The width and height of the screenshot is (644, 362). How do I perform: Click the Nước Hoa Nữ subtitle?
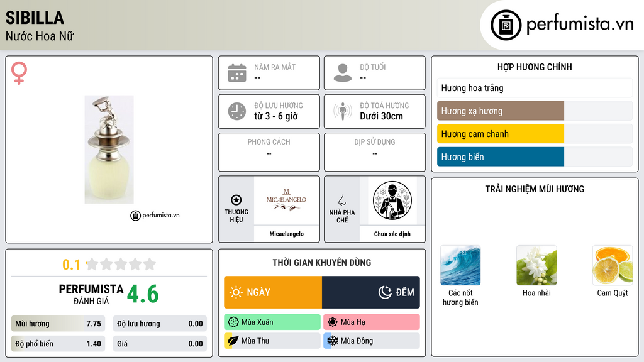pos(40,36)
